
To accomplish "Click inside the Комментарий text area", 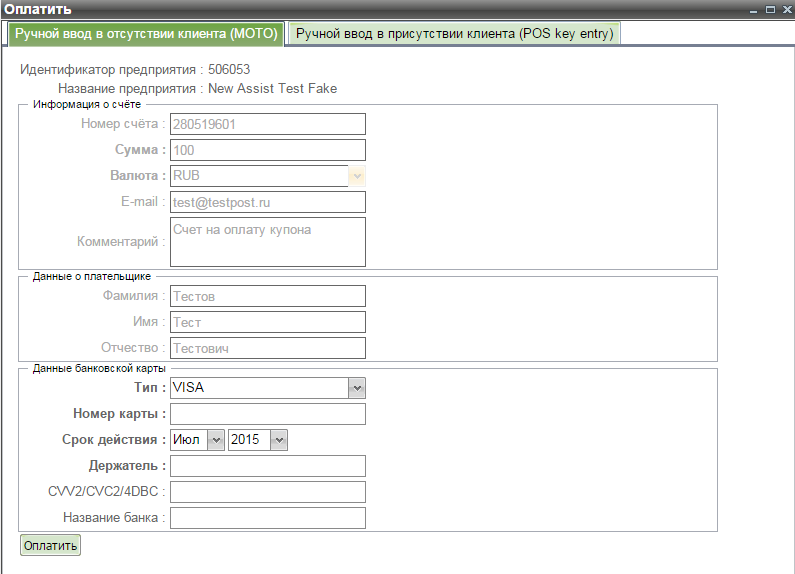I will coord(268,242).
